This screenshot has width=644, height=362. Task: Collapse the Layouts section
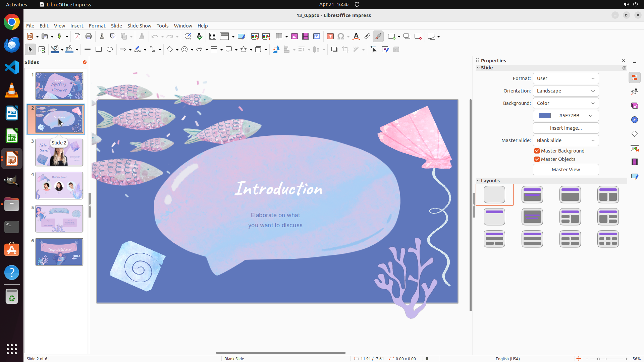(x=478, y=181)
